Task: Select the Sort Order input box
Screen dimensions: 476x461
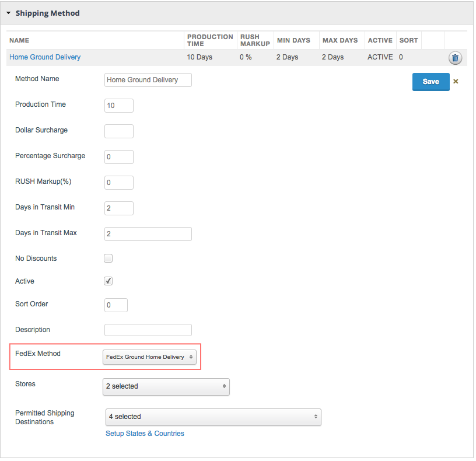Action: 116,305
